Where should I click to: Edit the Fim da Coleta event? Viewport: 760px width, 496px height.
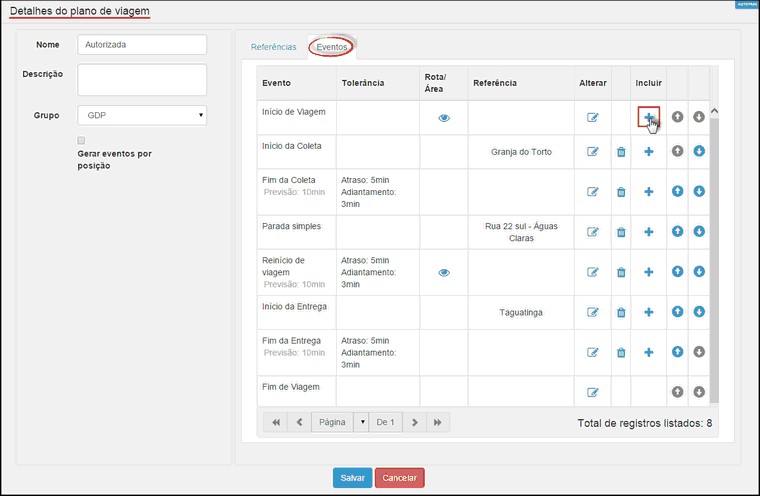tap(592, 192)
